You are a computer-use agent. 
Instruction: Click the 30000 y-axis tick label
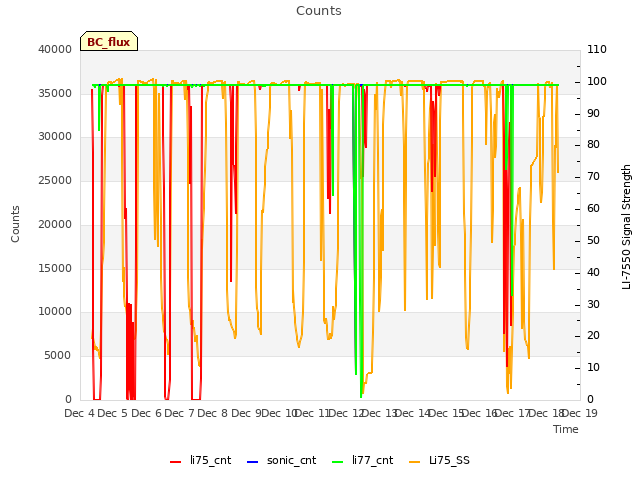tap(55, 136)
